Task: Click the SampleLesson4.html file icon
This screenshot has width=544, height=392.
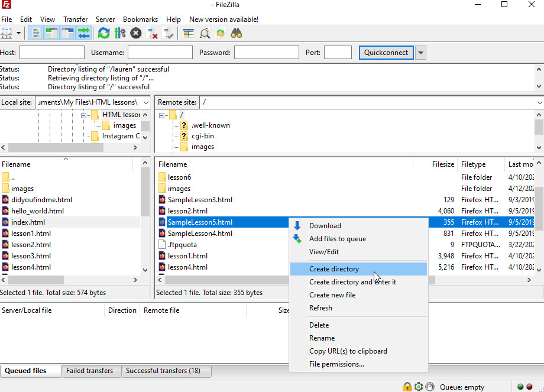Action: (x=162, y=234)
